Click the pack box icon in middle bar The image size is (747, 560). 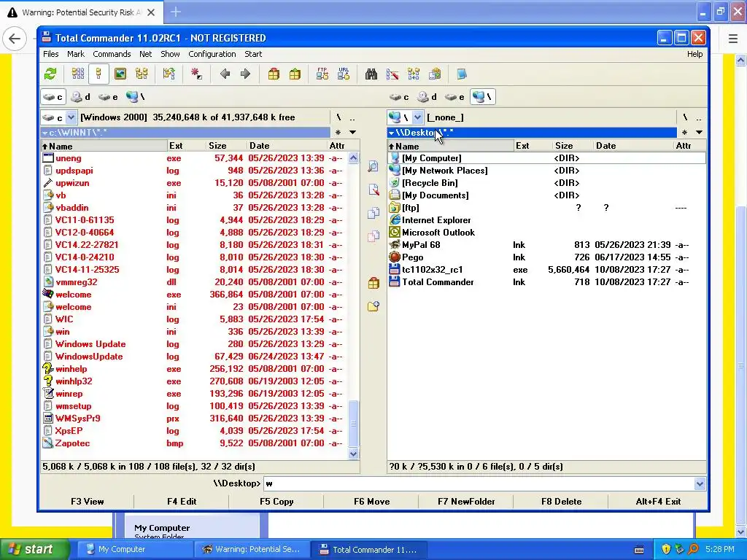point(373,283)
